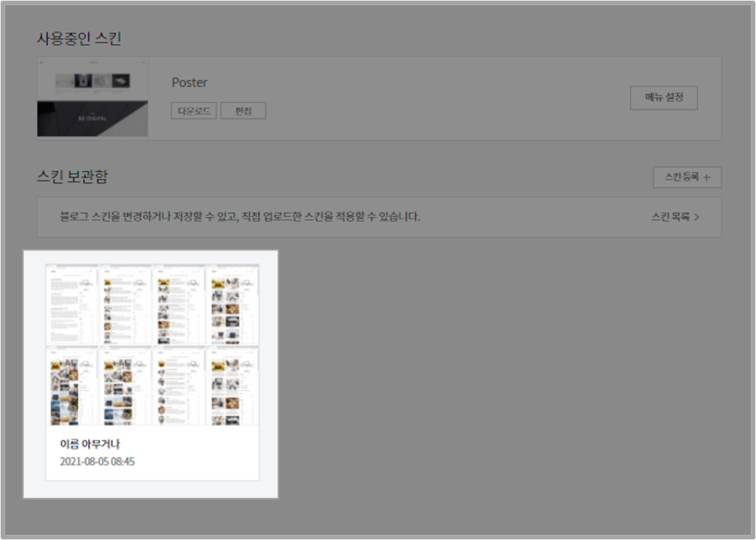Select the saved skin 이름 아무거나
The width and height of the screenshot is (756, 540).
point(151,346)
